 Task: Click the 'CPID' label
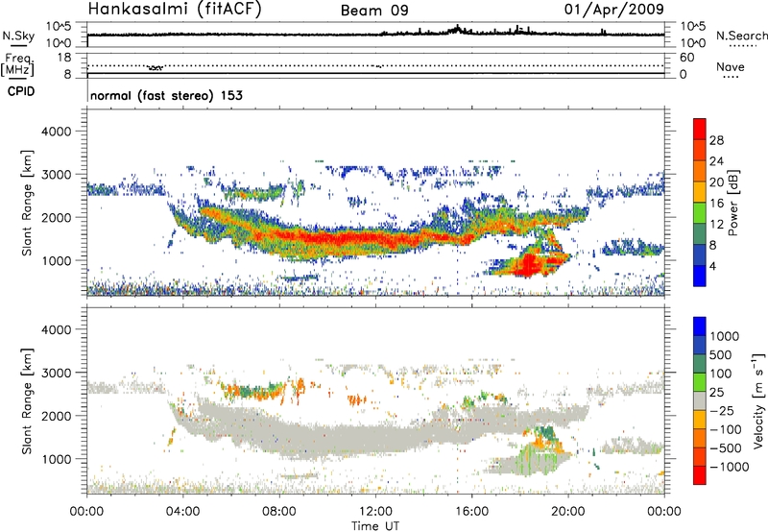(x=21, y=91)
